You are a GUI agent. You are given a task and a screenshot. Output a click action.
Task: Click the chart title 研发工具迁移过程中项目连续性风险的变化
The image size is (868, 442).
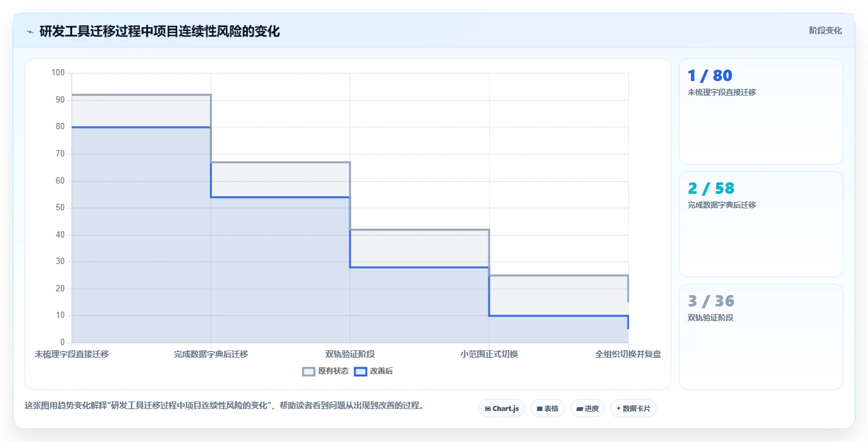point(159,32)
